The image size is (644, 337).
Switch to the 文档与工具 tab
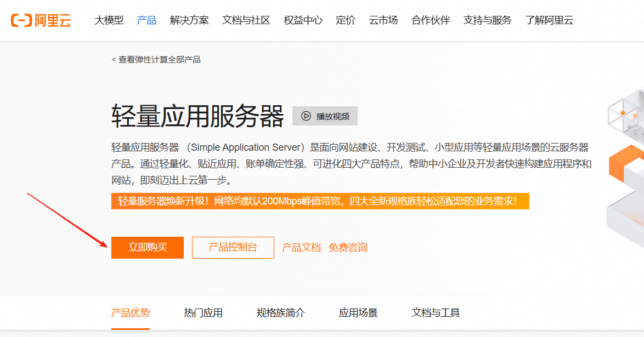(436, 313)
